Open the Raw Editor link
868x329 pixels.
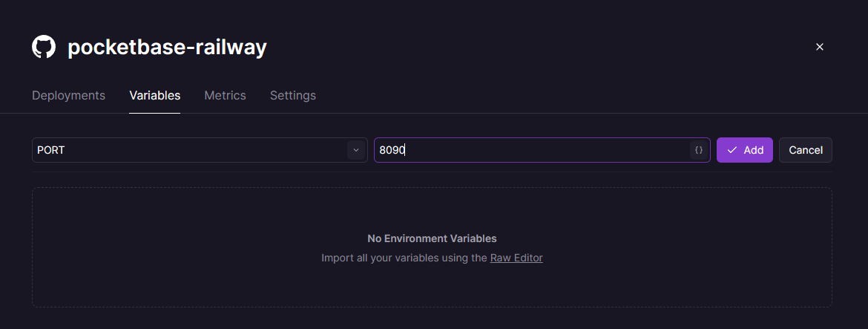click(x=516, y=258)
